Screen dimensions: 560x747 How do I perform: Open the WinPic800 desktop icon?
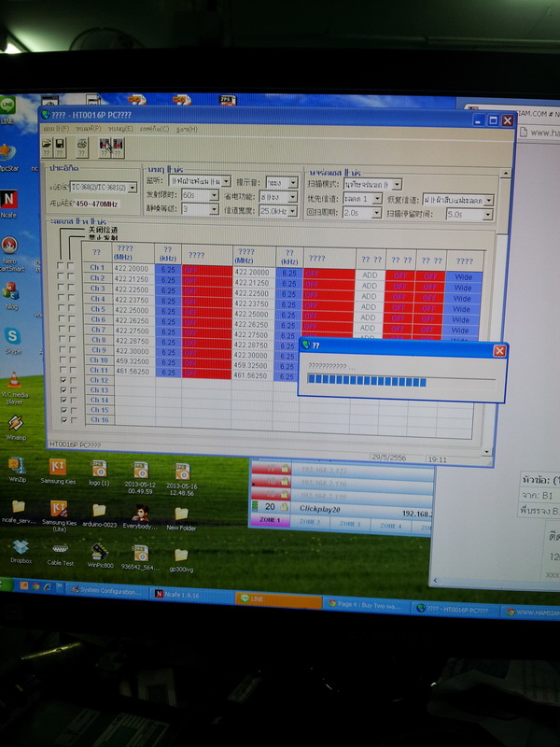(x=100, y=556)
